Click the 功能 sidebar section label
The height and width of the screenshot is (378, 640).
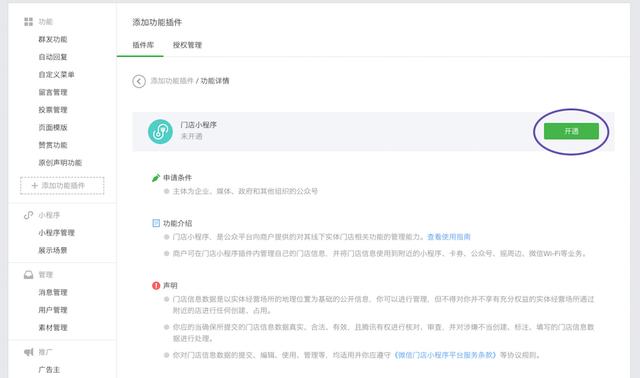click(45, 22)
